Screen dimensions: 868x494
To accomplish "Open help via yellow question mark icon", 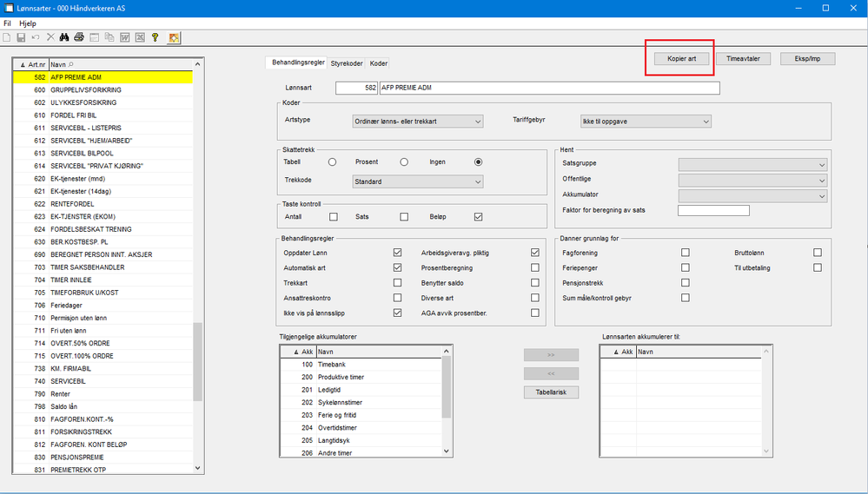I will coord(155,37).
